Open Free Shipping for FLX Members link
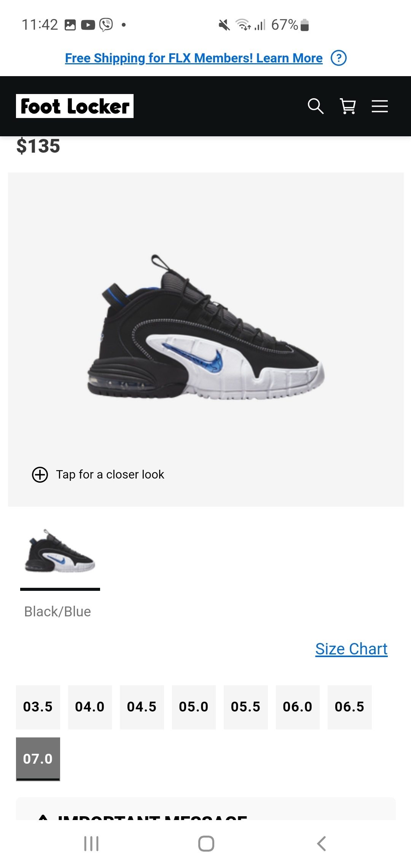The height and width of the screenshot is (868, 411). (x=194, y=58)
